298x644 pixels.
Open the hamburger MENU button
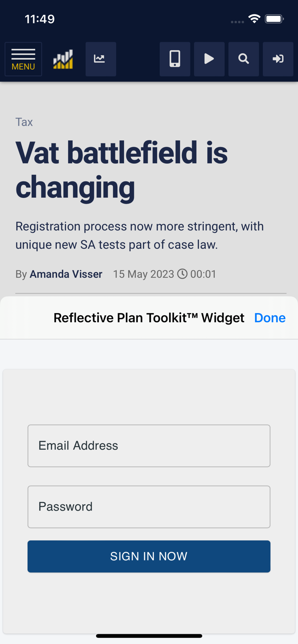pyautogui.click(x=23, y=59)
